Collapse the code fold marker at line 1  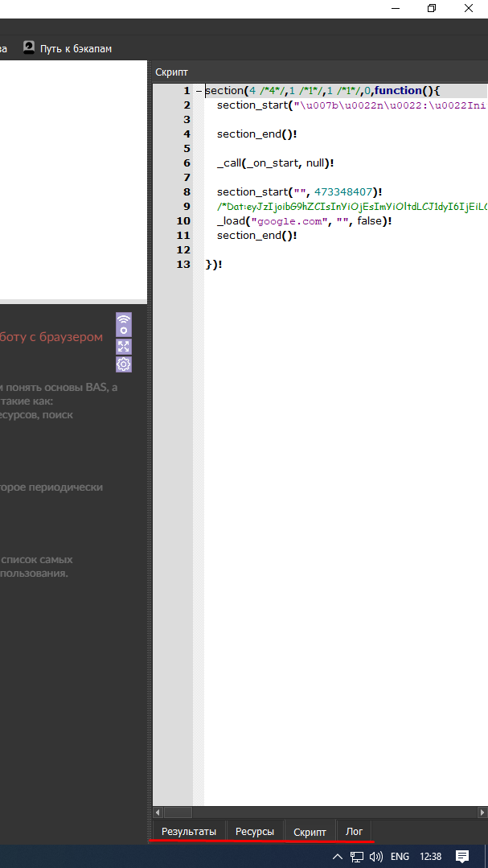199,91
